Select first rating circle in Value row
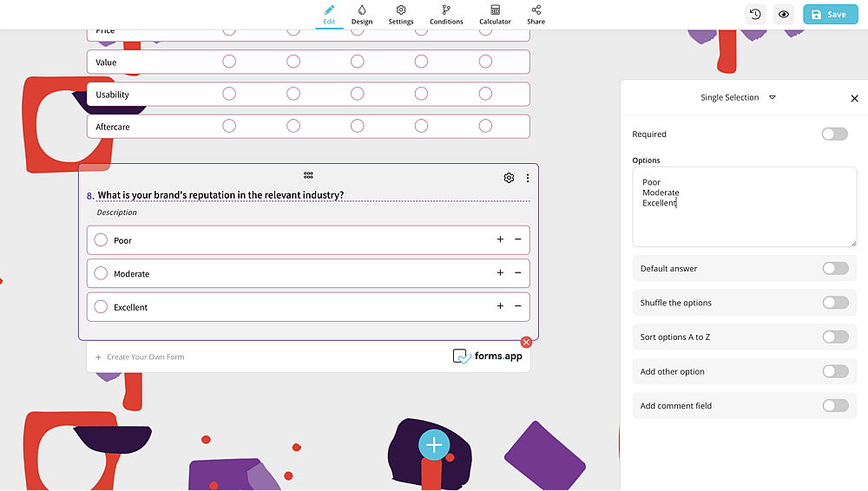Screen dimensions: 868x491 229,62
